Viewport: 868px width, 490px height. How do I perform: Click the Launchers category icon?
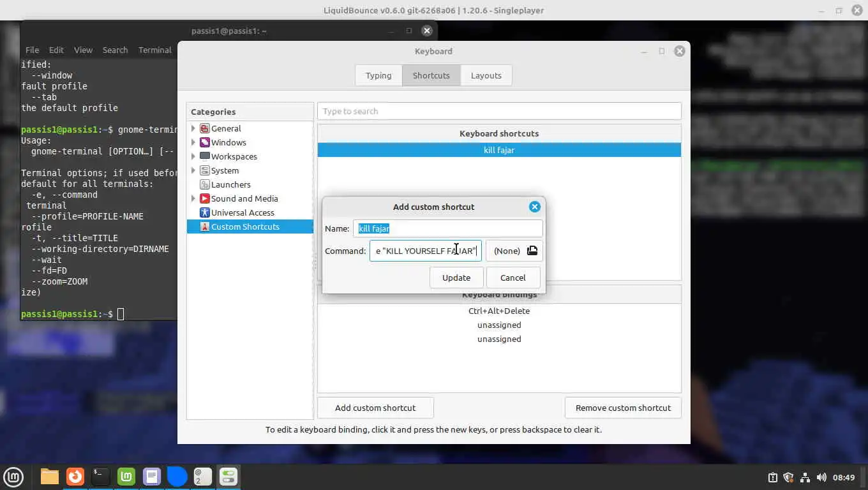[205, 184]
